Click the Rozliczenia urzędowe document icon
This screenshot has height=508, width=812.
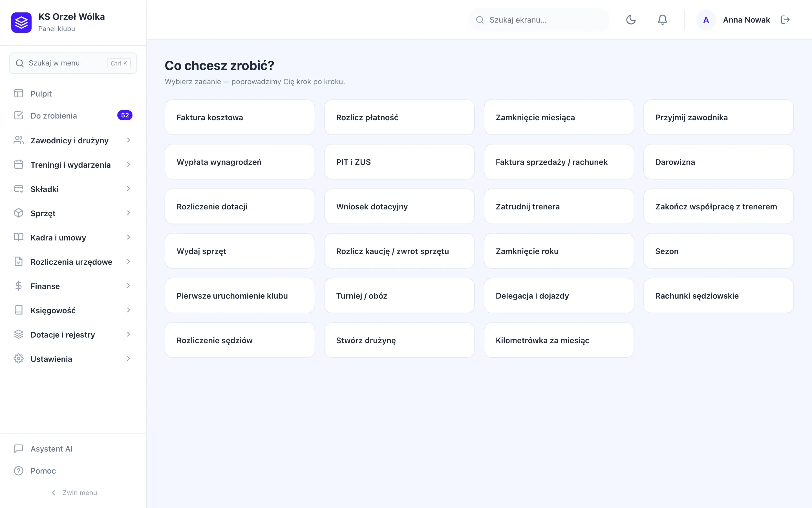[x=18, y=262]
